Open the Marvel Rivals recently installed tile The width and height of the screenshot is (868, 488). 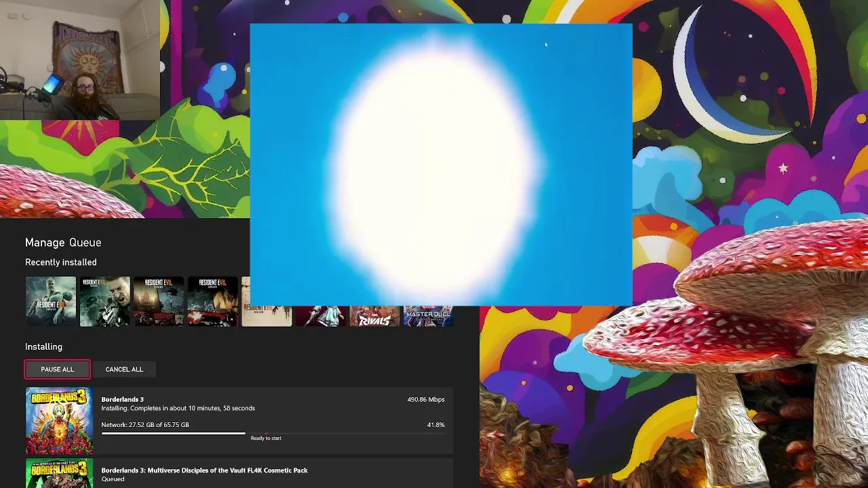375,317
